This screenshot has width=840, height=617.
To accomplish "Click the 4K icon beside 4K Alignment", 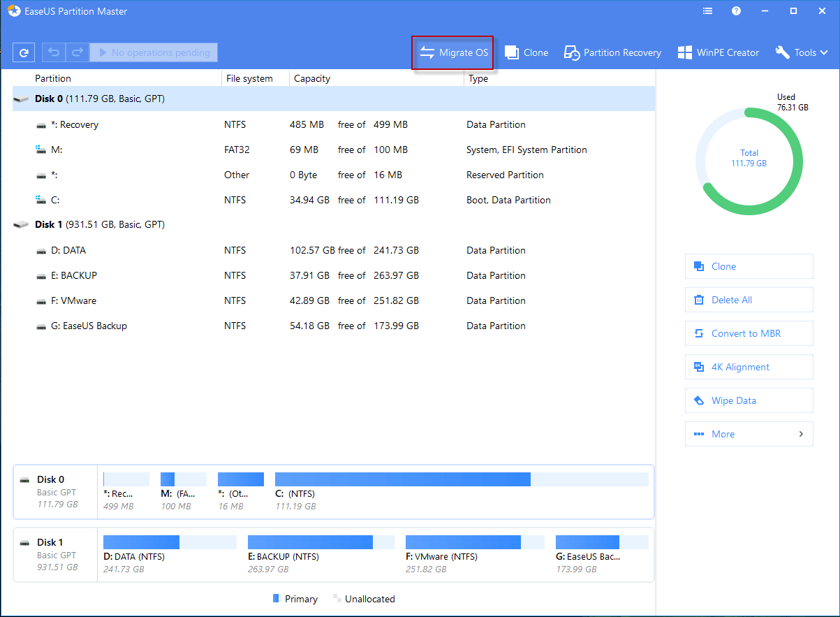I will coord(698,367).
